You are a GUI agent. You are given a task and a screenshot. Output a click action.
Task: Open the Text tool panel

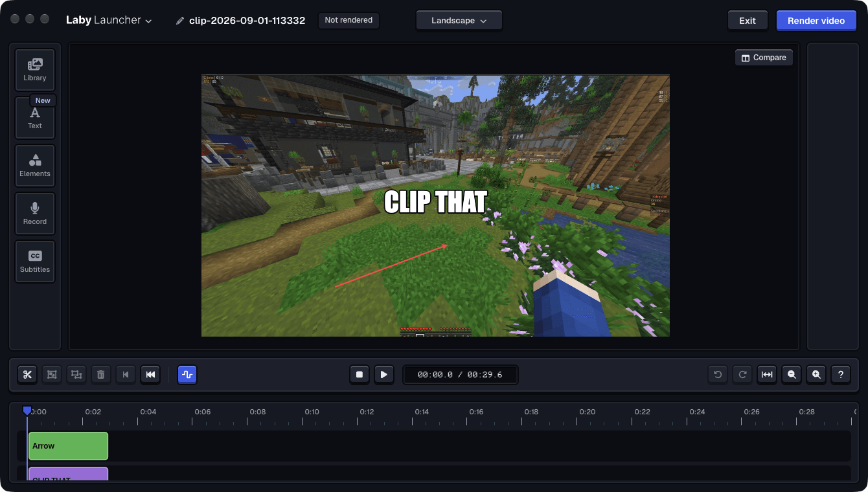35,118
